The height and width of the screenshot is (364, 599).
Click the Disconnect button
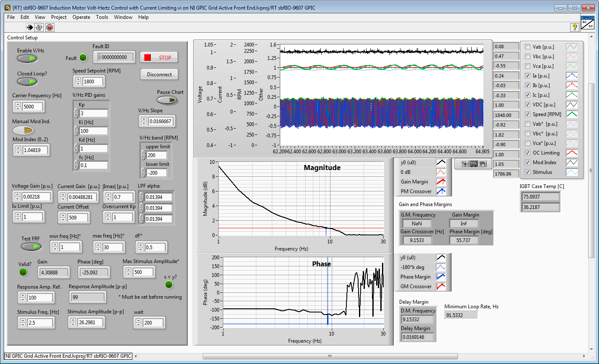pos(159,75)
